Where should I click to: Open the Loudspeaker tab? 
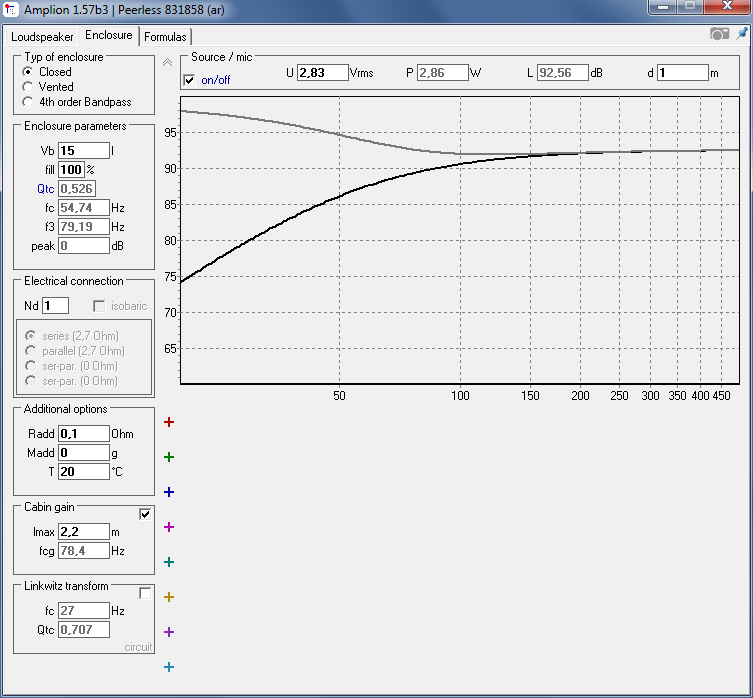click(42, 37)
